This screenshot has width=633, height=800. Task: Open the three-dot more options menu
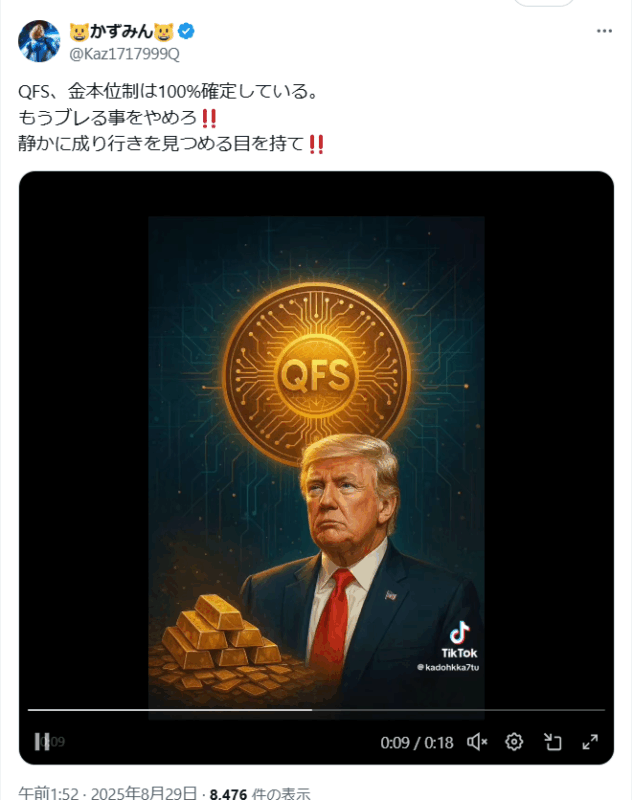click(x=604, y=31)
